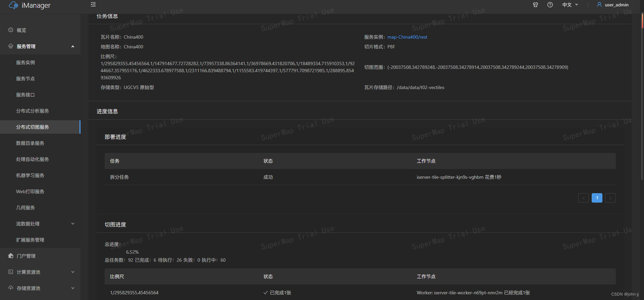
Task: Expand the 存储资源池 menu arrow
Action: [x=73, y=288]
